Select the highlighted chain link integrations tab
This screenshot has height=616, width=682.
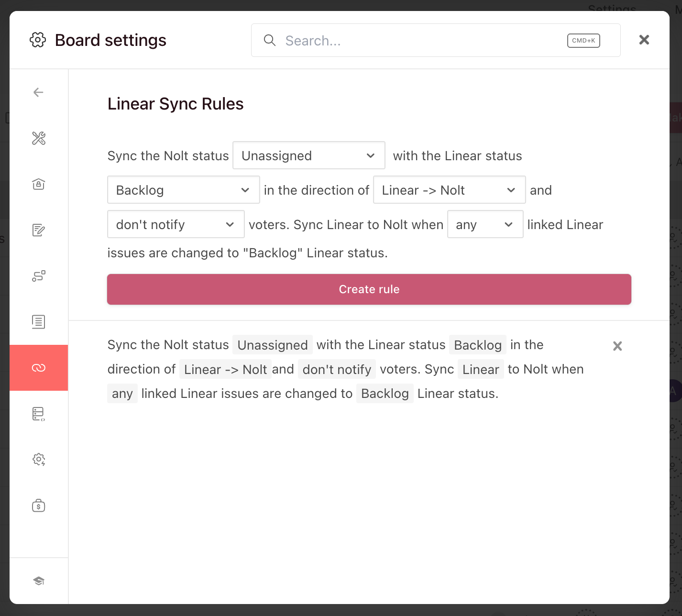pos(39,368)
